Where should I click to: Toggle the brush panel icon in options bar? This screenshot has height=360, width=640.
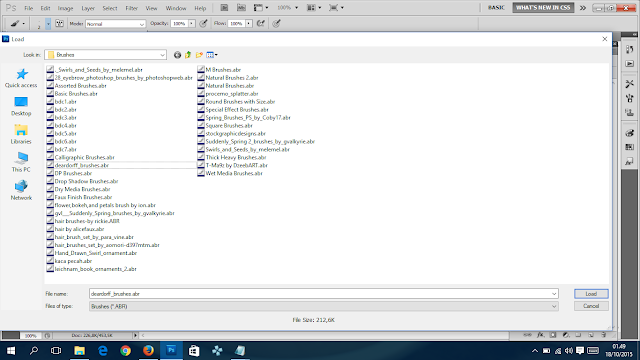point(60,24)
